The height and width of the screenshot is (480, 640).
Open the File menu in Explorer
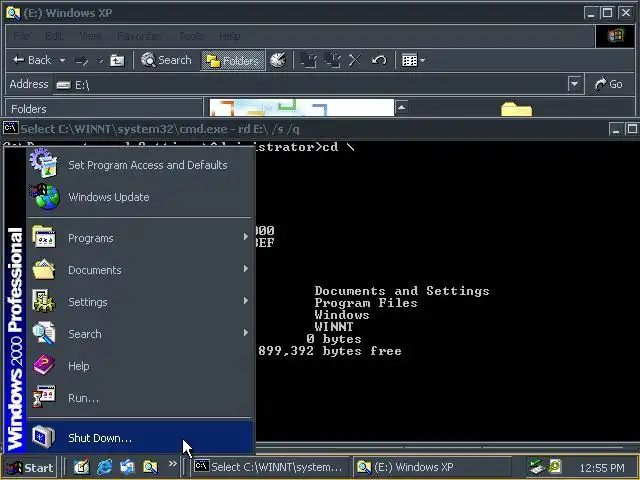pos(20,36)
